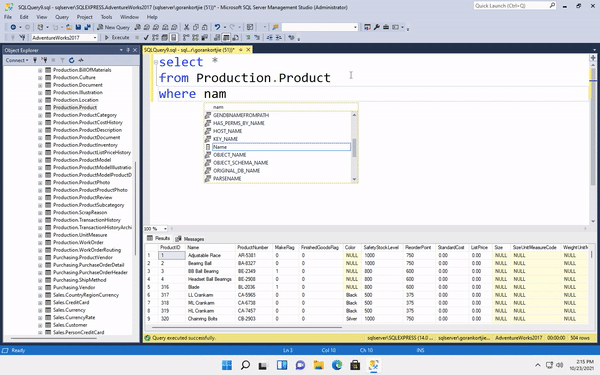Click the Parse checkmark icon
The image size is (600, 375).
[146, 38]
